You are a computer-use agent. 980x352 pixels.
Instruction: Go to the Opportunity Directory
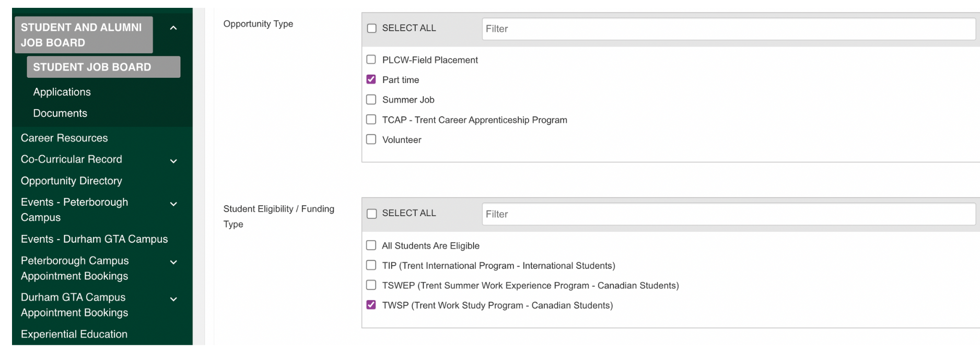71,181
